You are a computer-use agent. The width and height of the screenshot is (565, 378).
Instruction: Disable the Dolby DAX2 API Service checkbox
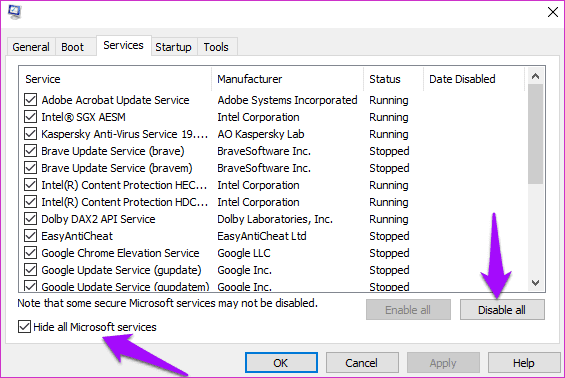pyautogui.click(x=31, y=219)
